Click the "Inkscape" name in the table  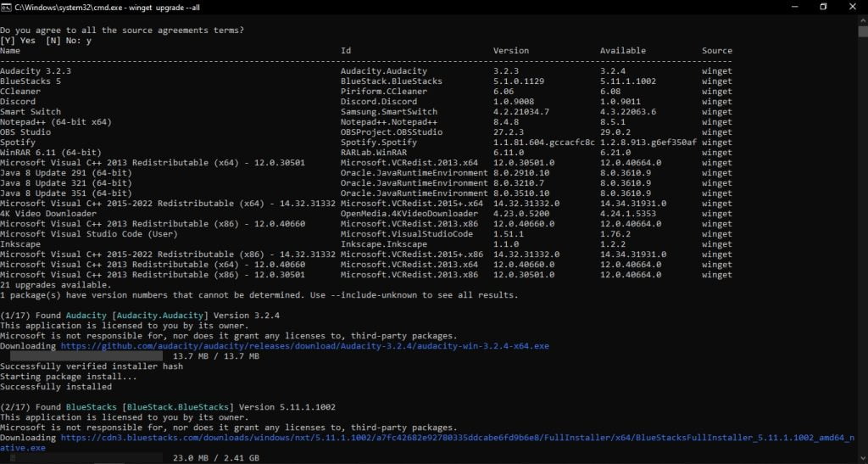click(20, 244)
